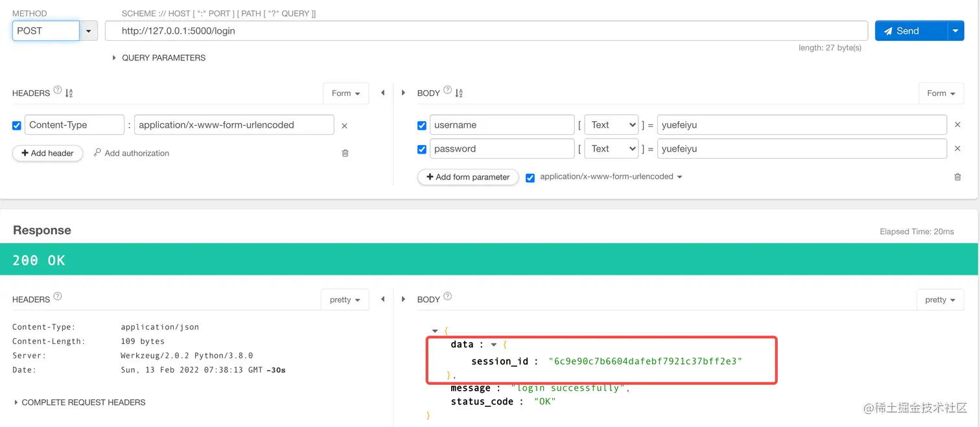Screen dimensions: 980x427
Task: Click the "login successfully" message value
Action: click(568, 387)
